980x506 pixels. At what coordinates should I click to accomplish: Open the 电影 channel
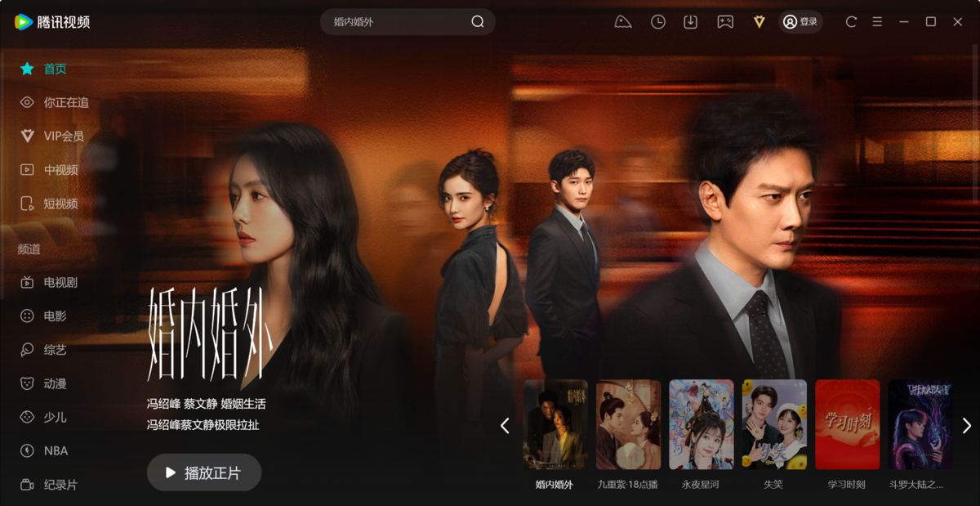click(55, 316)
